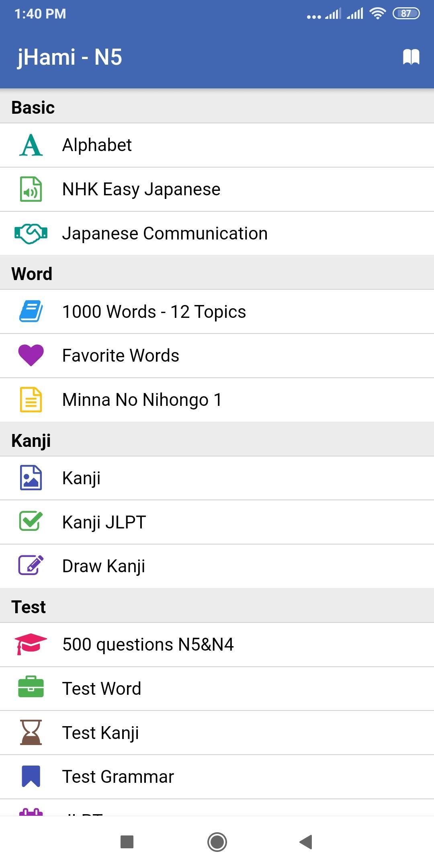Tap the green letter A Alphabet icon

coord(31,145)
